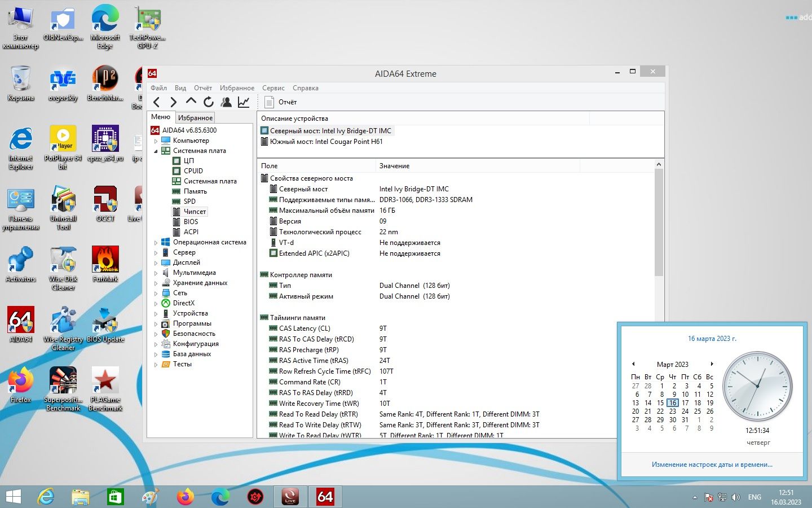The height and width of the screenshot is (508, 812).
Task: Expand the Хранение данных node
Action: 156,283
